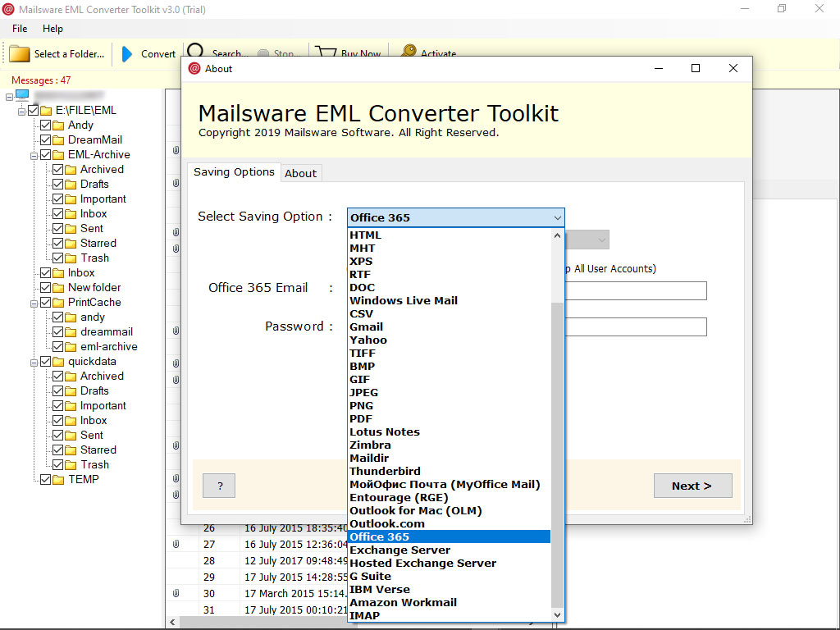Click the attachment paperclip icon on row 30
The width and height of the screenshot is (840, 630).
pyautogui.click(x=176, y=594)
